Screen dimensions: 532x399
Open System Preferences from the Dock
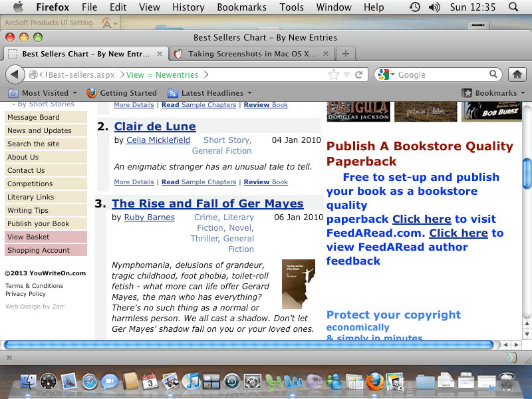253,381
